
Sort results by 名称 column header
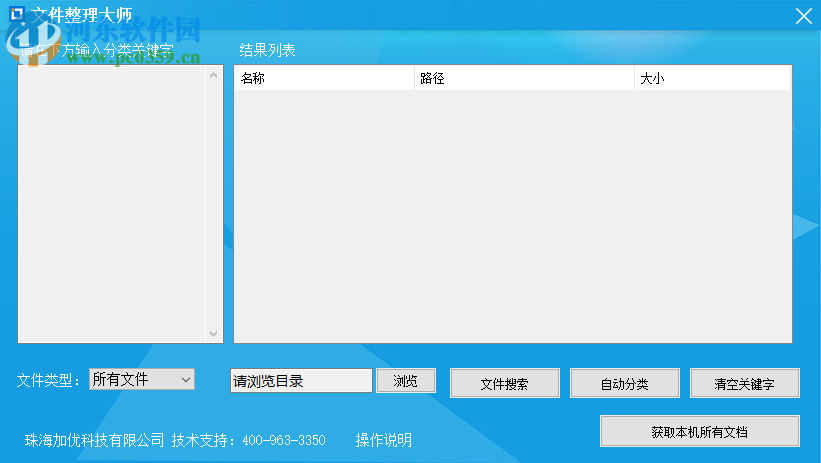coord(324,78)
